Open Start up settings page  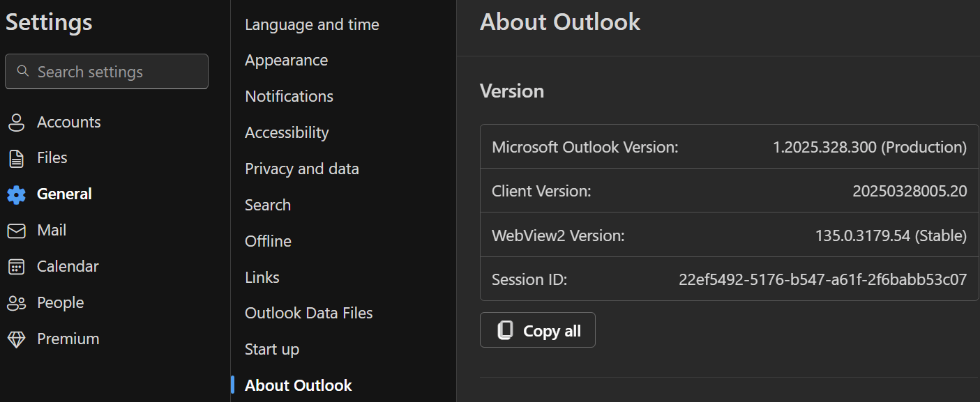point(272,350)
